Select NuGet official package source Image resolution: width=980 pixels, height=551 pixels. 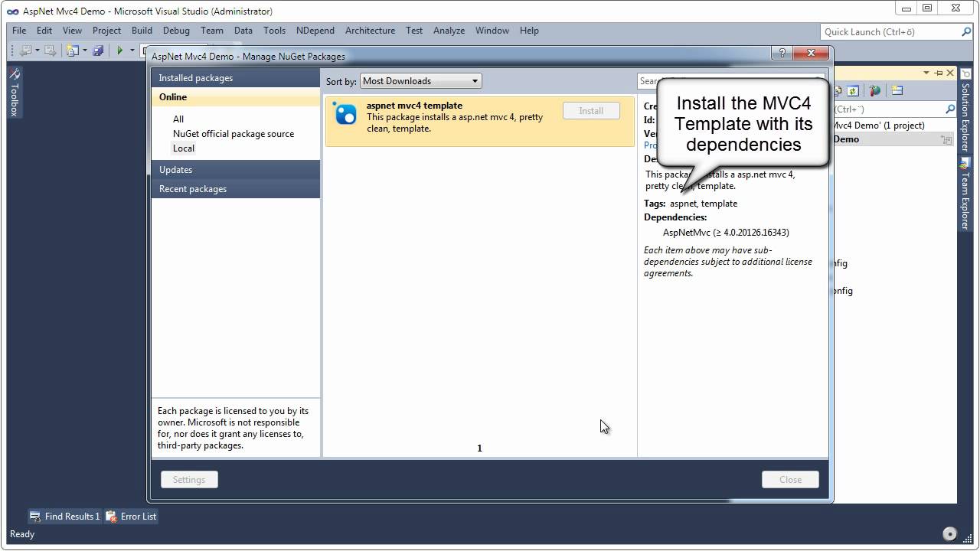point(234,134)
